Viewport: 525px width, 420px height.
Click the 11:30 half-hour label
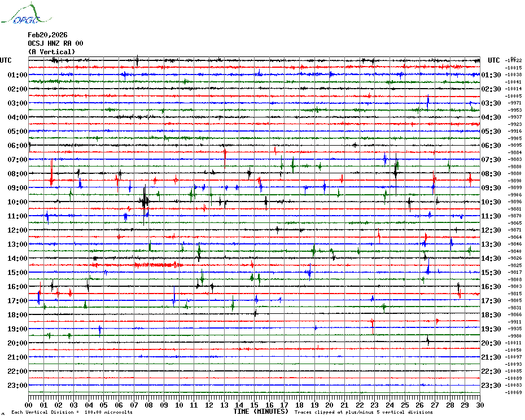click(491, 216)
